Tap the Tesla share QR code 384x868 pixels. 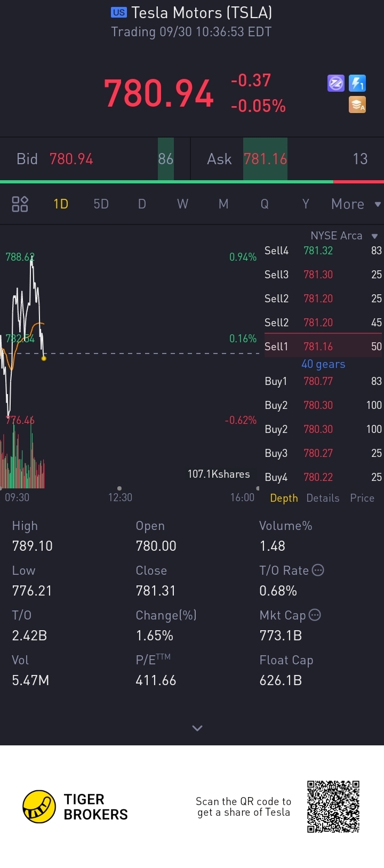[x=333, y=807]
